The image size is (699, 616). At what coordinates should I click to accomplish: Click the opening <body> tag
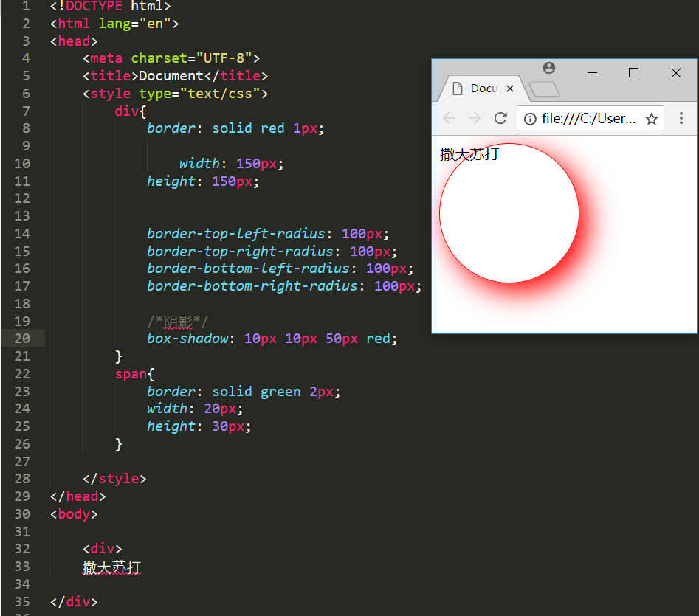tap(74, 514)
